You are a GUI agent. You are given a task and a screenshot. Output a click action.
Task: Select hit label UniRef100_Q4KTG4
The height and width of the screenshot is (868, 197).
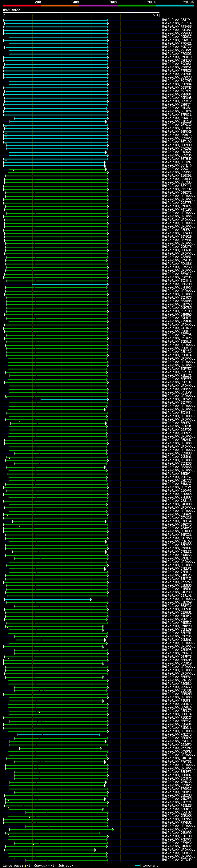tap(177, 758)
